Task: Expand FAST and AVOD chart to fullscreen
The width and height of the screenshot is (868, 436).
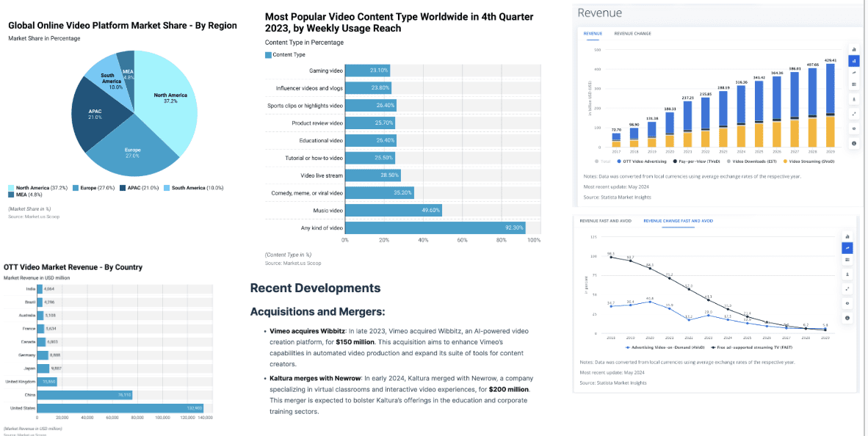Action: [x=847, y=288]
